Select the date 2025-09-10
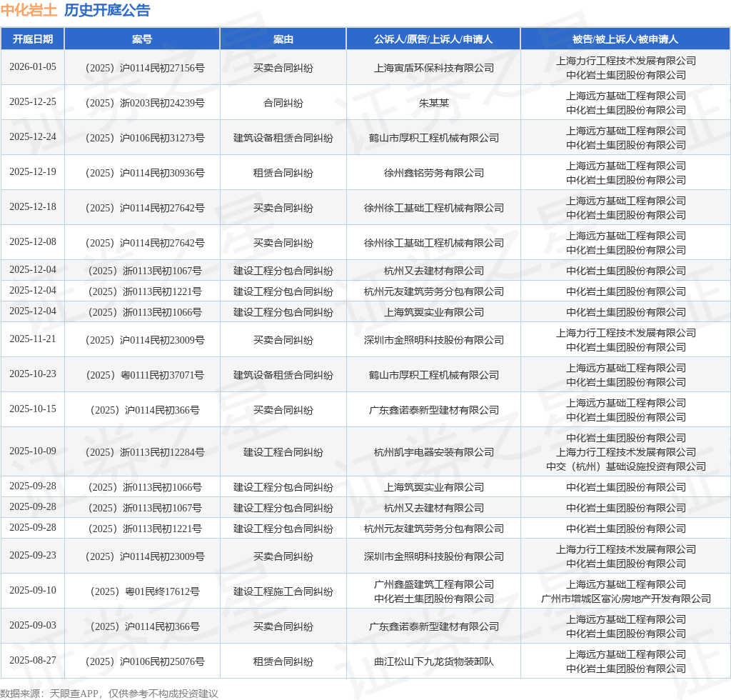Image resolution: width=731 pixels, height=700 pixels. coord(33,591)
